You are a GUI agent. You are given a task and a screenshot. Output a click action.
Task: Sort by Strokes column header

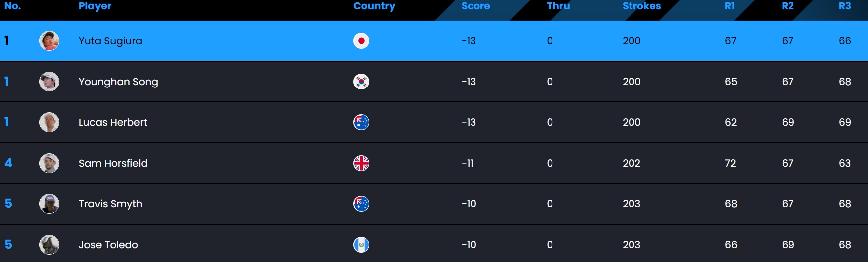[x=641, y=6]
